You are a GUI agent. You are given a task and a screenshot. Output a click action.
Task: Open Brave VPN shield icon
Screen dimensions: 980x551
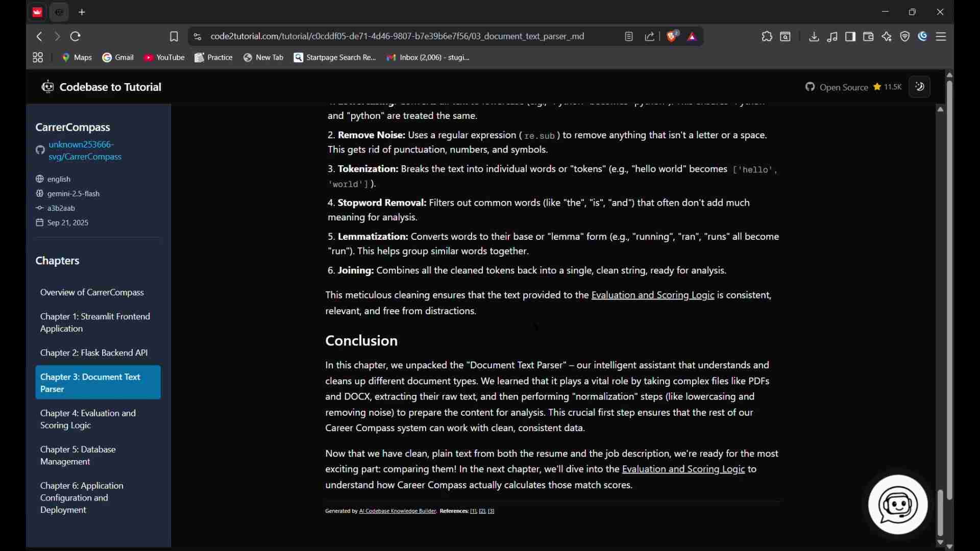coord(906,37)
